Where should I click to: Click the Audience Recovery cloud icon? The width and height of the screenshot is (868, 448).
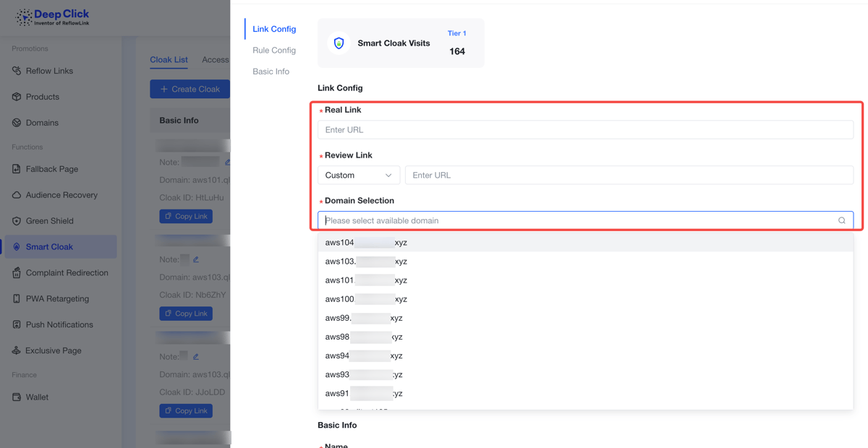[x=17, y=195]
